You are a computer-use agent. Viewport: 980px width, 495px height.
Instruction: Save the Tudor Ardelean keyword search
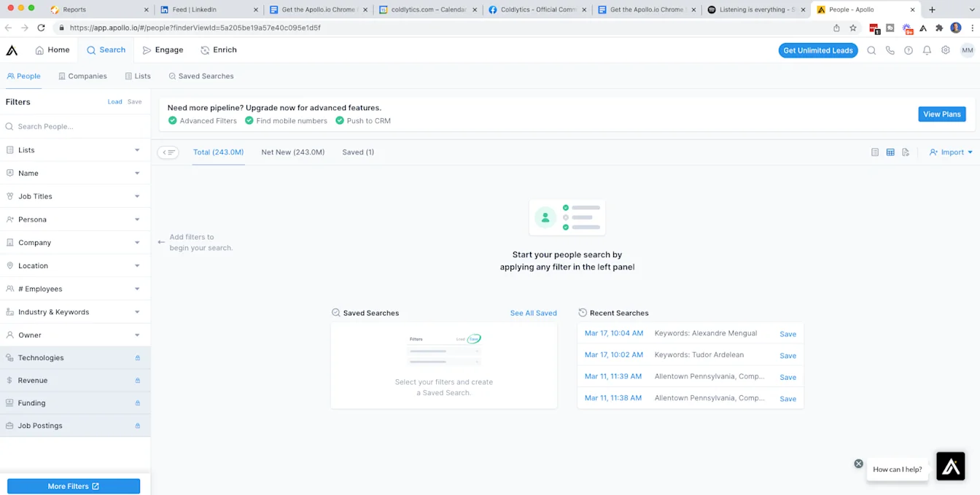tap(787, 356)
